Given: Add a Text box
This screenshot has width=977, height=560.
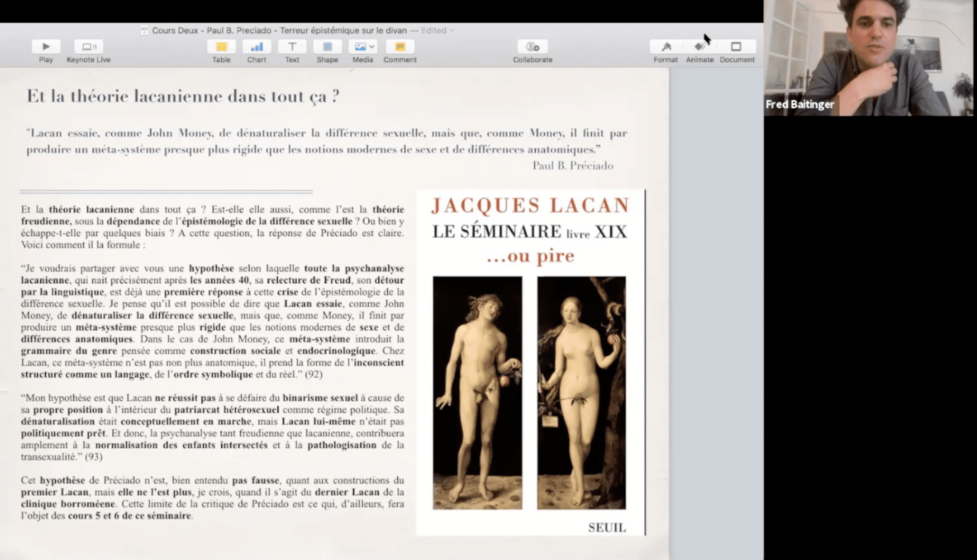Looking at the screenshot, I should [x=292, y=47].
